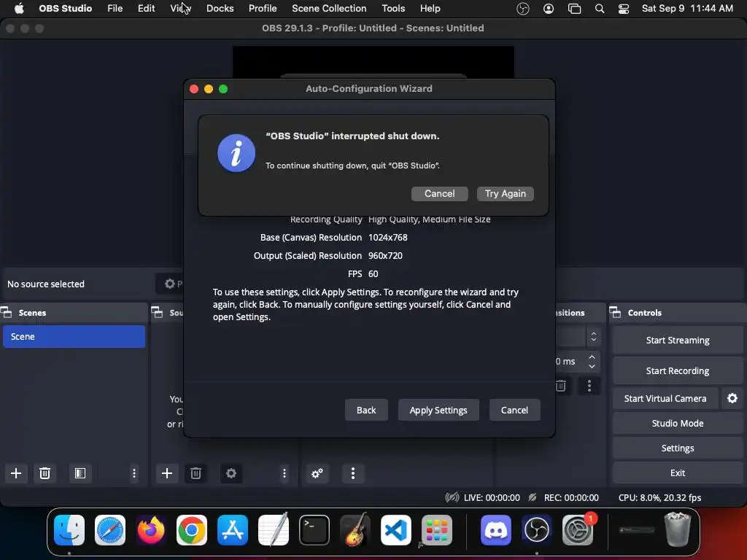Open Sources panel three-dot menu
Screen dimensions: 747x560
pos(285,473)
